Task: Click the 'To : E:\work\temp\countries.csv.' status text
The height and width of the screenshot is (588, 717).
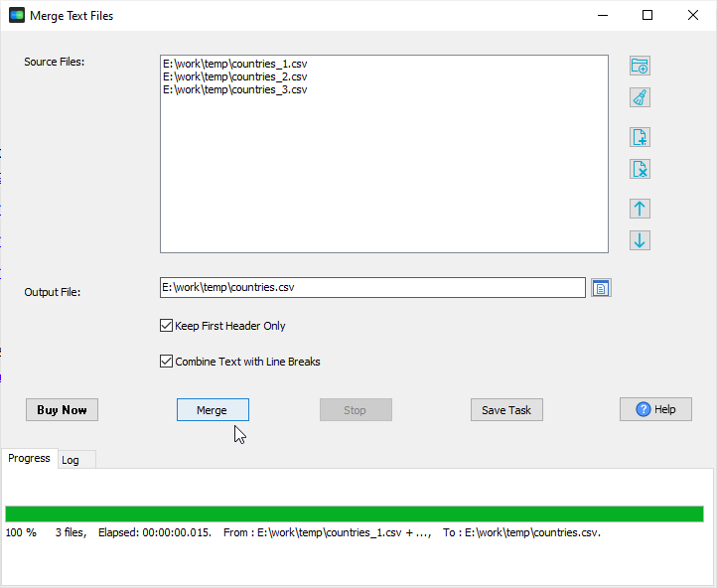Action: (x=521, y=532)
